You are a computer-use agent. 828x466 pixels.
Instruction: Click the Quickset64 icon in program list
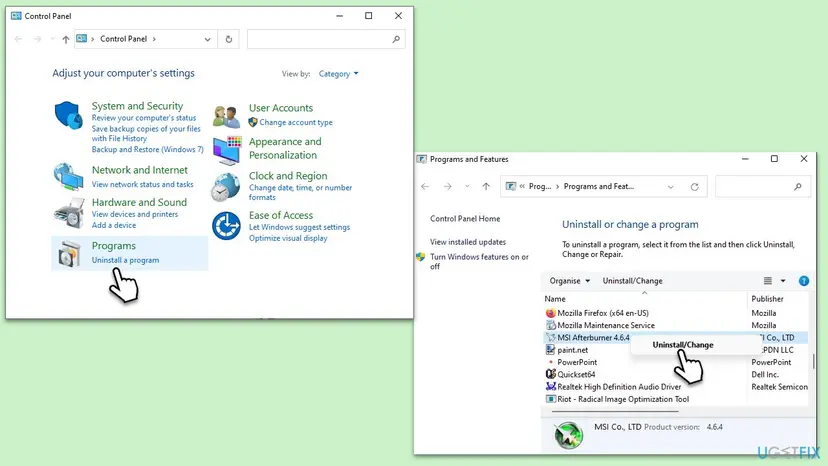(x=550, y=374)
